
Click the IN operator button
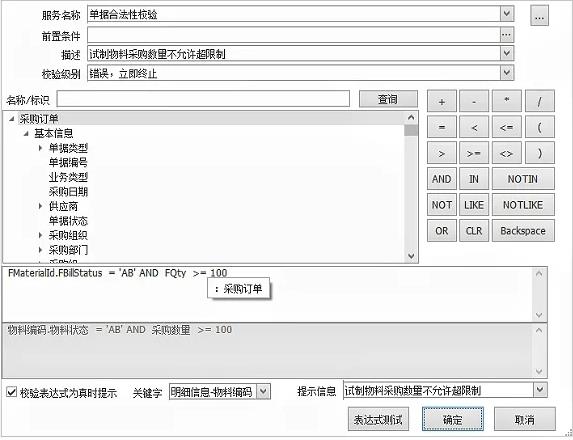pos(474,179)
